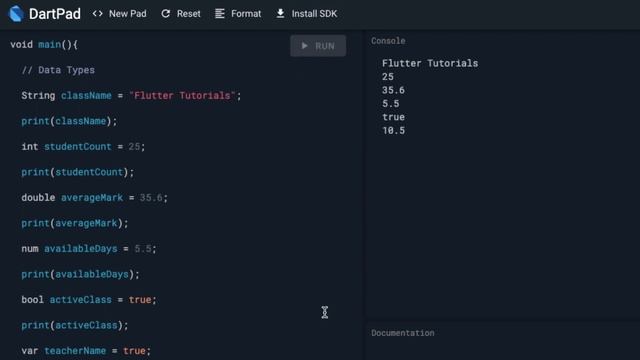
Task: Click the Format lines icon
Action: click(x=220, y=13)
